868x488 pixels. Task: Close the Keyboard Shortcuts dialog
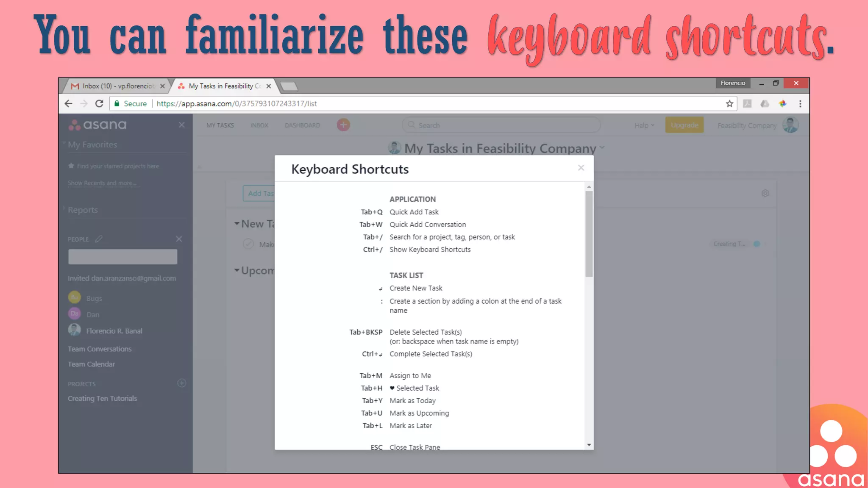coord(581,168)
